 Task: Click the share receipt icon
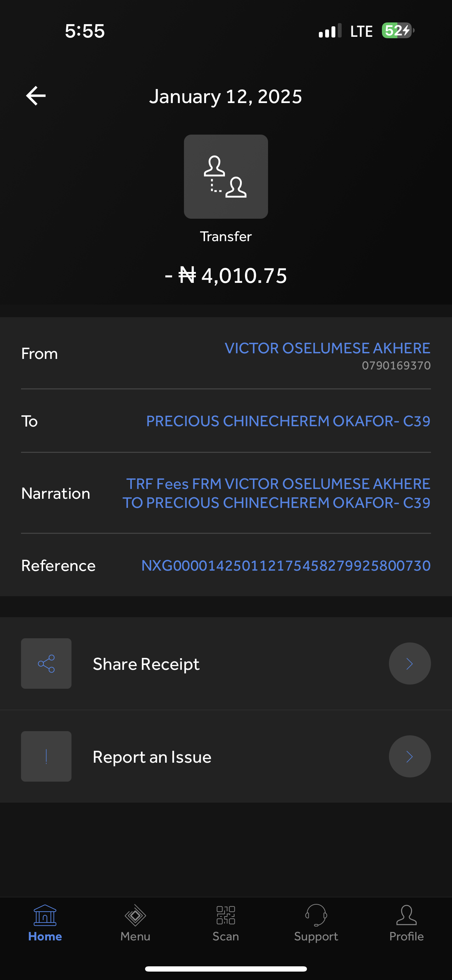(x=46, y=663)
